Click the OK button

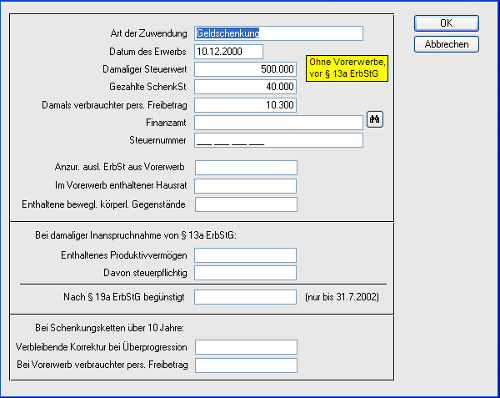[446, 23]
